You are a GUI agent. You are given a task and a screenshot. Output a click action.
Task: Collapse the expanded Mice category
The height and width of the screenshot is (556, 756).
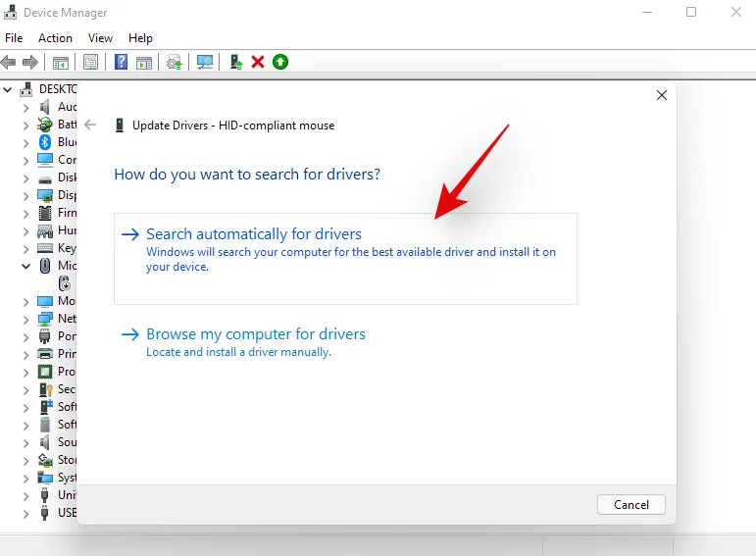tap(26, 266)
